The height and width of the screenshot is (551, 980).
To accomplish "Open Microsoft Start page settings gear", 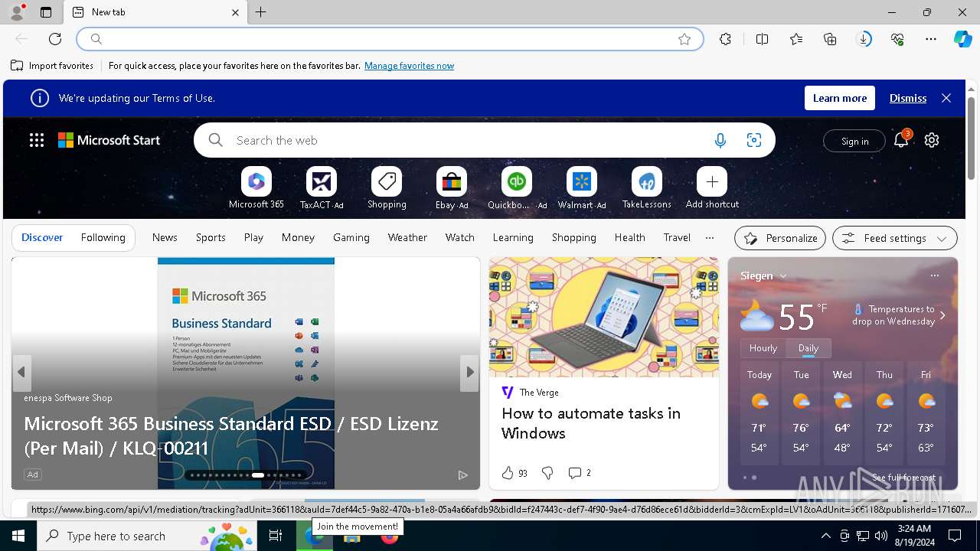I will point(932,140).
